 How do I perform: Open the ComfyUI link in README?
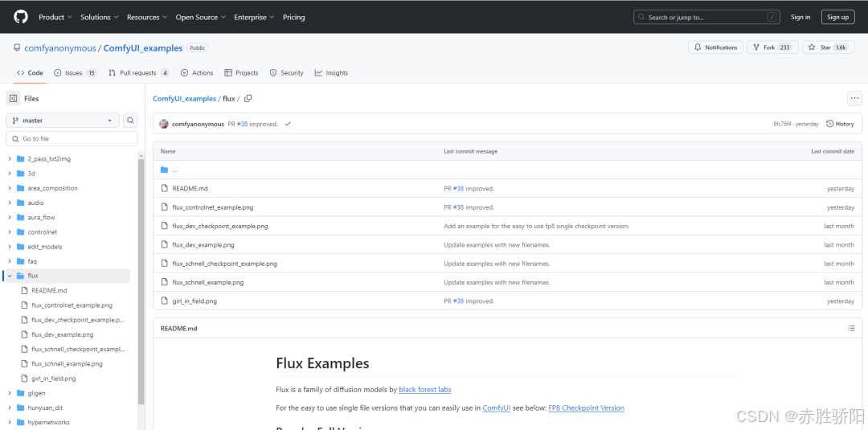[497, 407]
